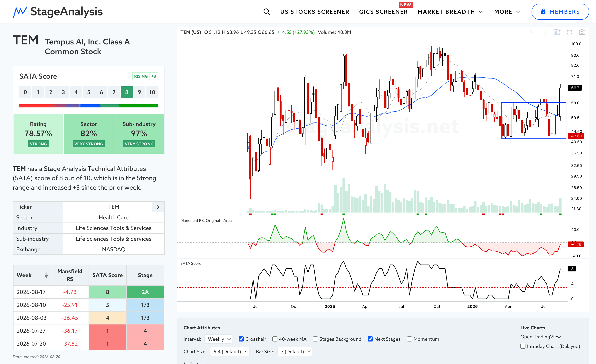Click the Sub-industry 97% Very Strong card
Image resolution: width=596 pixels, height=364 pixels.
139,134
